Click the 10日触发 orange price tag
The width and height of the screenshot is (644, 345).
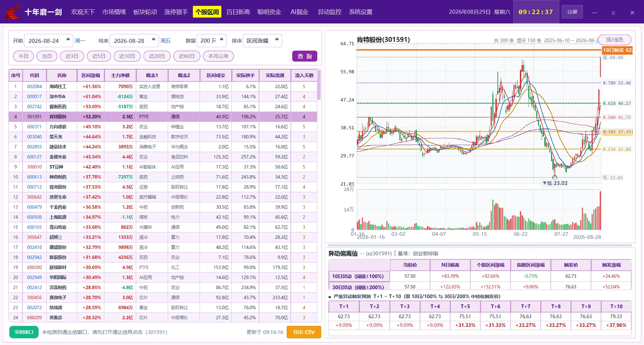click(617, 50)
